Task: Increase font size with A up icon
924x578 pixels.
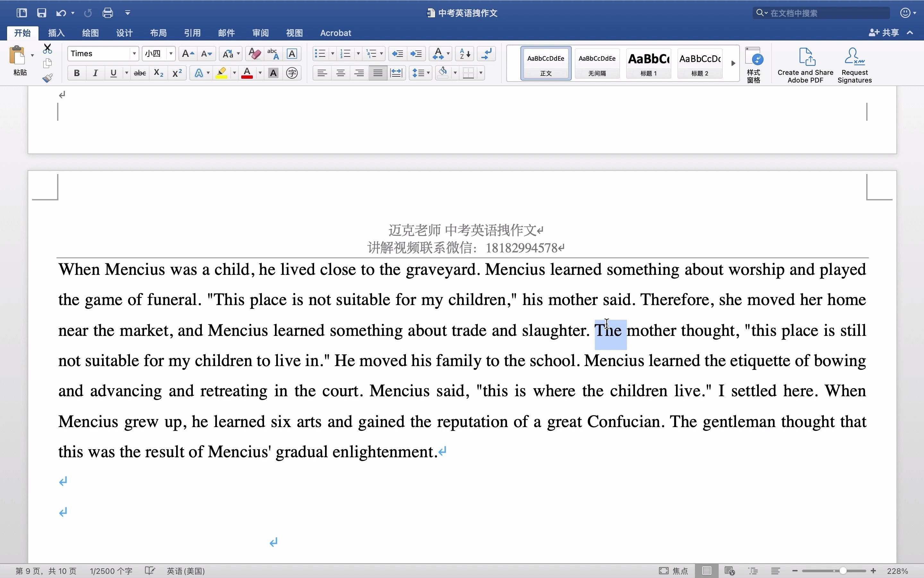Action: [188, 54]
